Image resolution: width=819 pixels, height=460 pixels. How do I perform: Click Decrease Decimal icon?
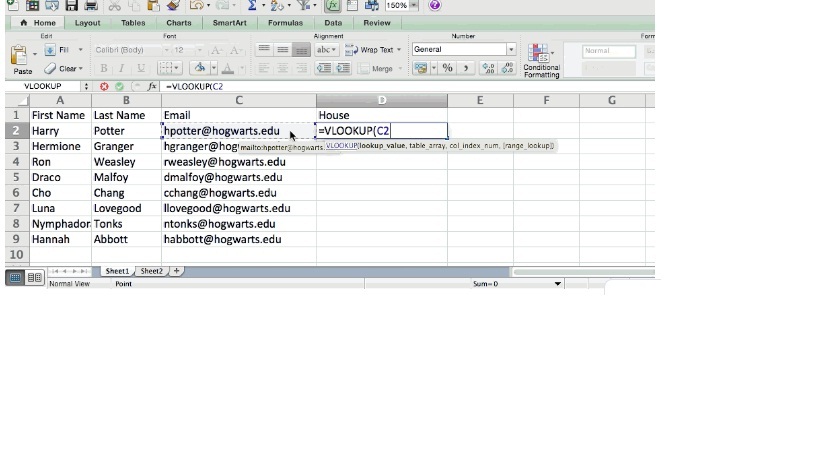507,68
